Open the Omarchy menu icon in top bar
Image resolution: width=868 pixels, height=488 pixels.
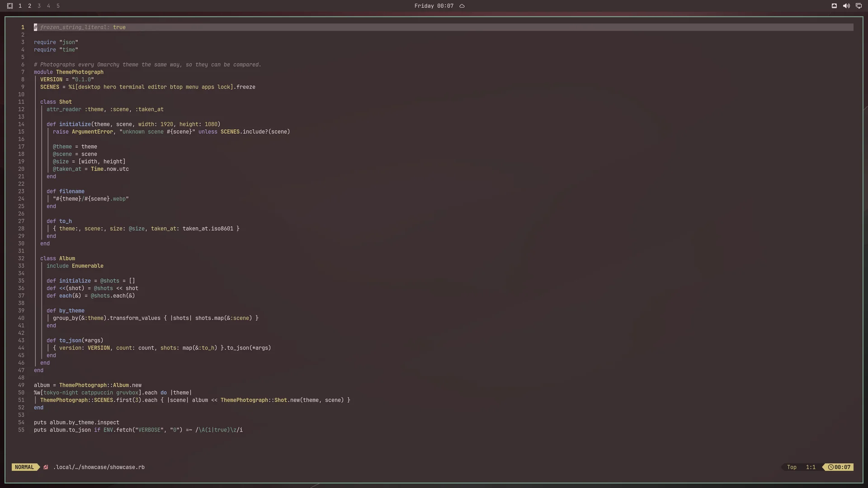point(10,6)
